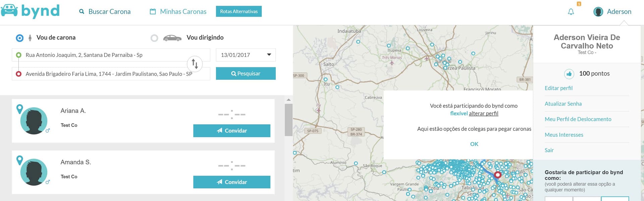644x201 pixels.
Task: Click the results list scrollbar up arrow
Action: click(288, 100)
